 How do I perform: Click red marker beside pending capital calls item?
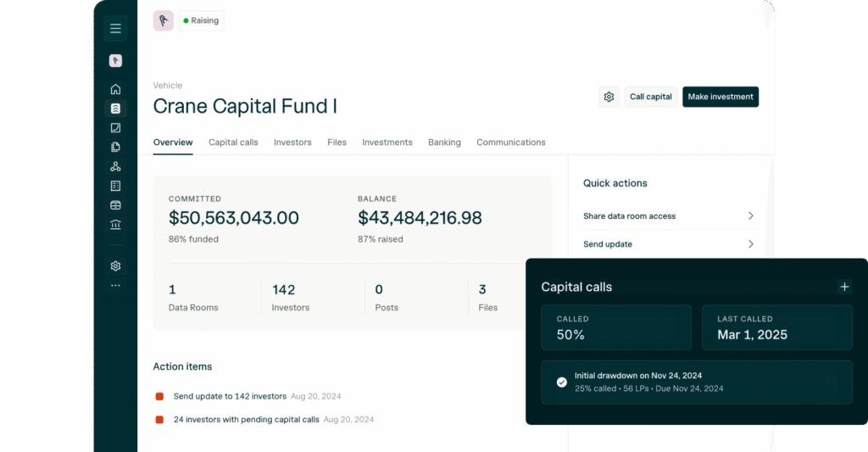pyautogui.click(x=159, y=420)
